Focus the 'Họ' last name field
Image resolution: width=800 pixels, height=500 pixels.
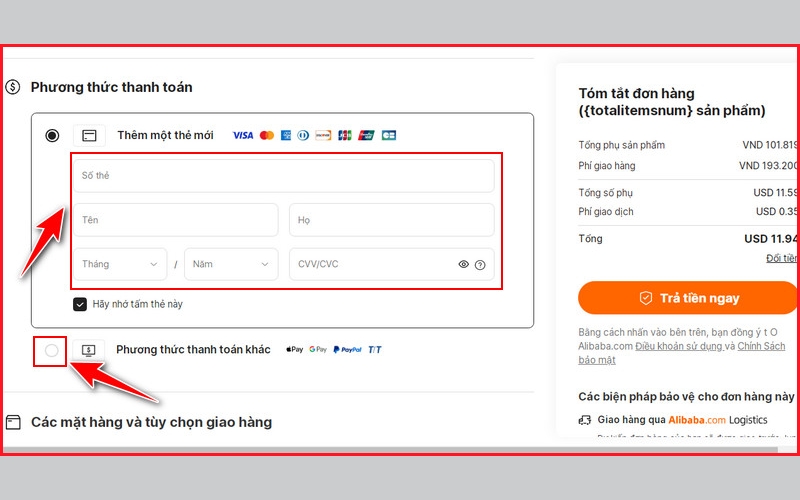(391, 220)
